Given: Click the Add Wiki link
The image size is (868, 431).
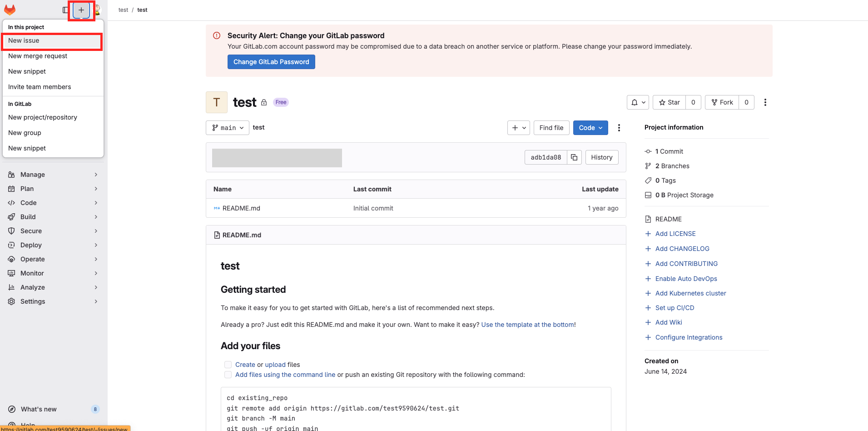Looking at the screenshot, I should (669, 322).
